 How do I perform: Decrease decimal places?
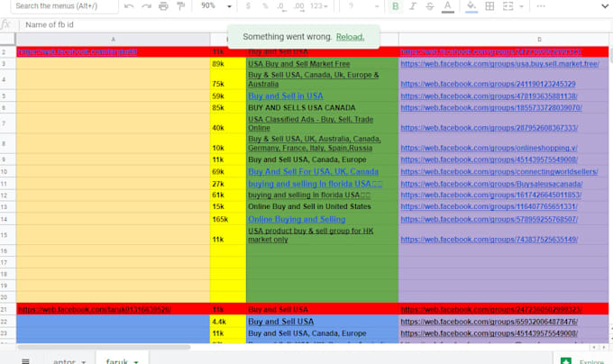[280, 6]
